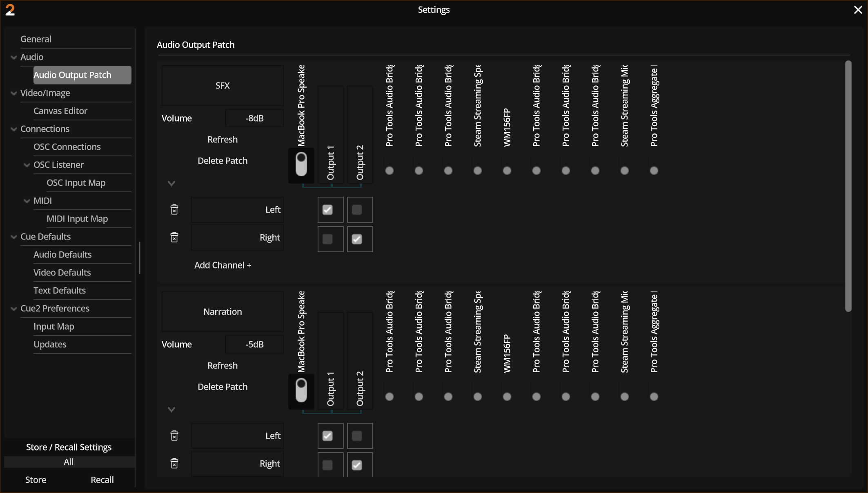The width and height of the screenshot is (868, 493).
Task: Toggle the SFX MacBook Pro Speakers device switch
Action: click(301, 164)
